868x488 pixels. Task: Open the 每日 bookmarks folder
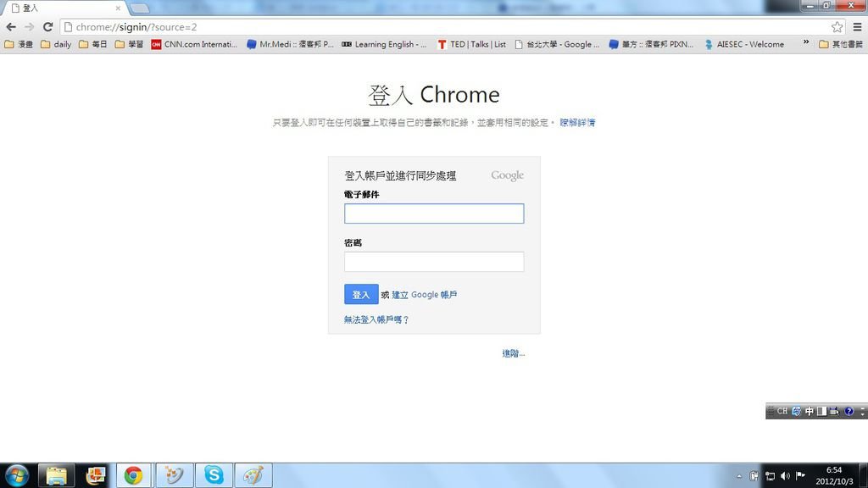click(93, 44)
